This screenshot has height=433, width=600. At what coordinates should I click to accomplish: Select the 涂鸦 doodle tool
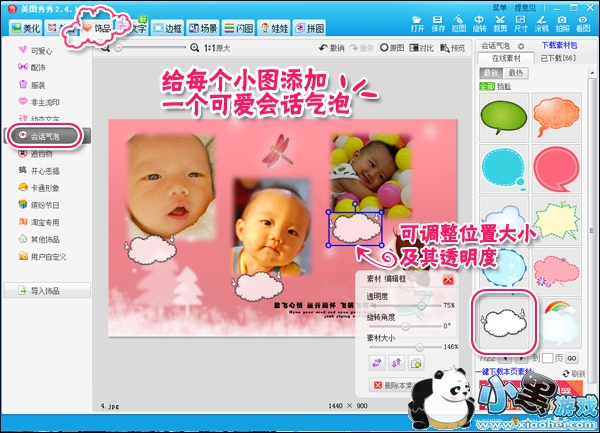[541, 24]
